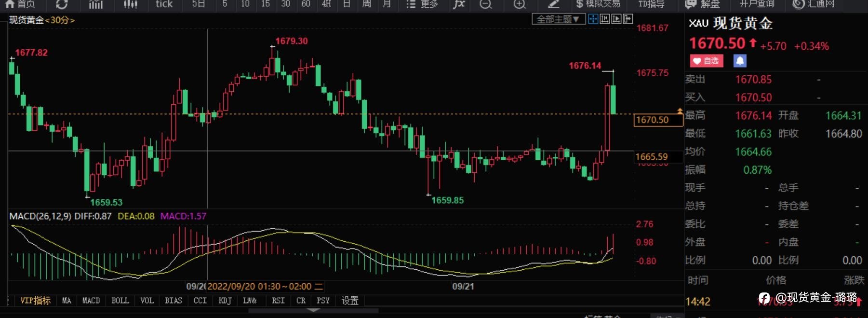868x318 pixels.
Task: Click the 1659.53 low label
Action: tap(107, 202)
